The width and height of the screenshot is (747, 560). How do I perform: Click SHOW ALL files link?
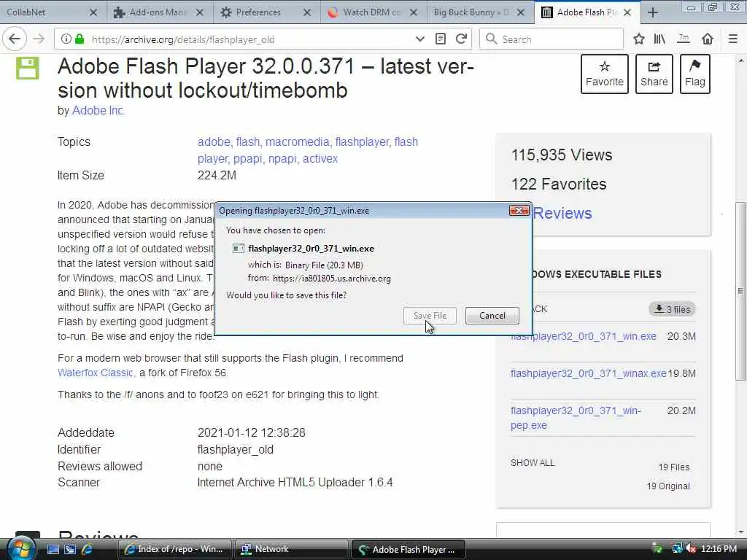point(533,463)
